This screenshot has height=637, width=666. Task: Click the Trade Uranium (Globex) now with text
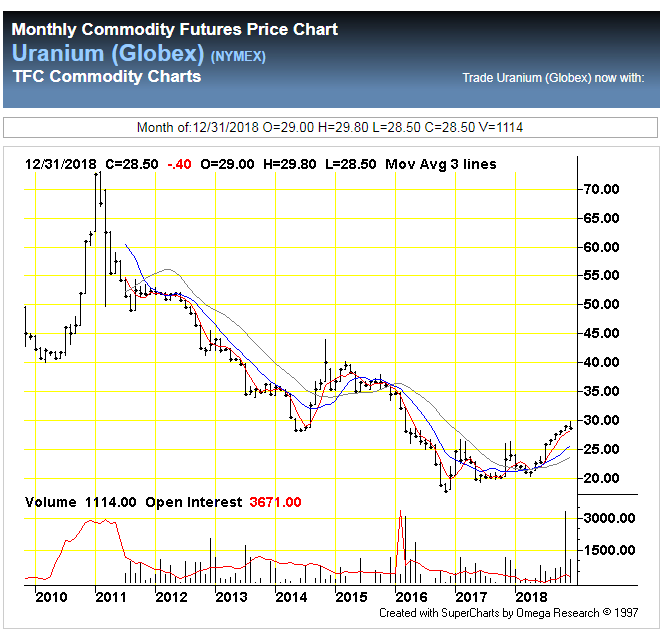click(553, 78)
